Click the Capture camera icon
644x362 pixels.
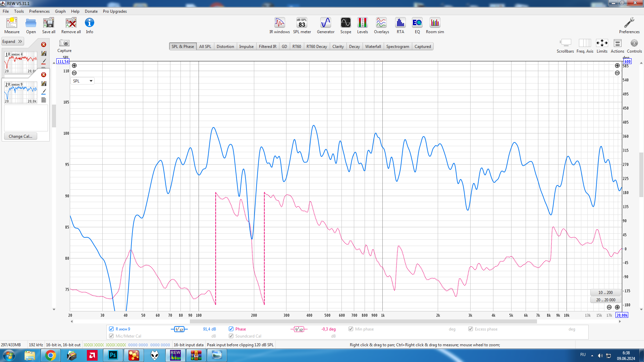pos(64,43)
